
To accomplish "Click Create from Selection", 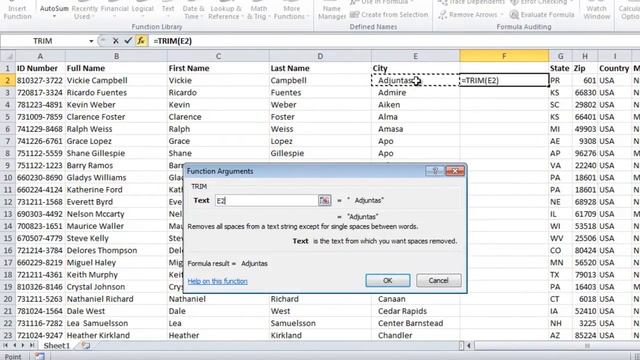I will [x=389, y=14].
